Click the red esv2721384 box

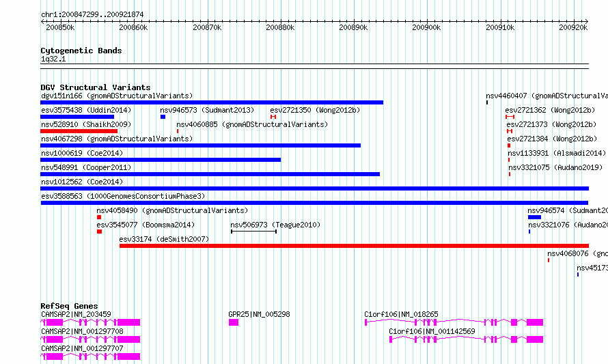tap(509, 145)
